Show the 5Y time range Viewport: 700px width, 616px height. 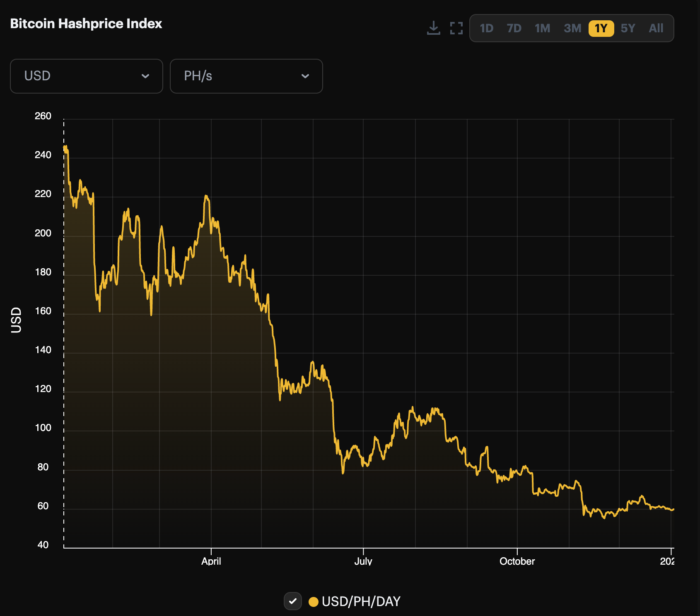click(x=628, y=28)
